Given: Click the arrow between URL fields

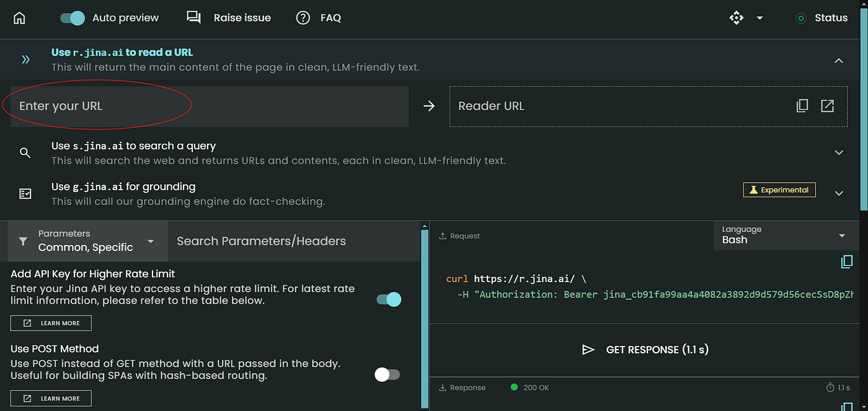Looking at the screenshot, I should pyautogui.click(x=429, y=107).
